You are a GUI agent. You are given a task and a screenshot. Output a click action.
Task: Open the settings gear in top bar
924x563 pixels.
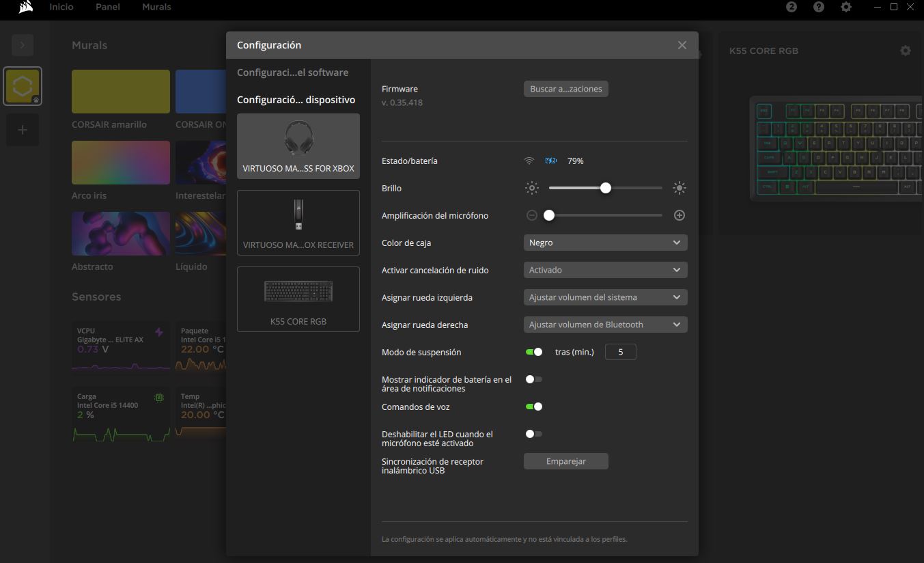(846, 7)
